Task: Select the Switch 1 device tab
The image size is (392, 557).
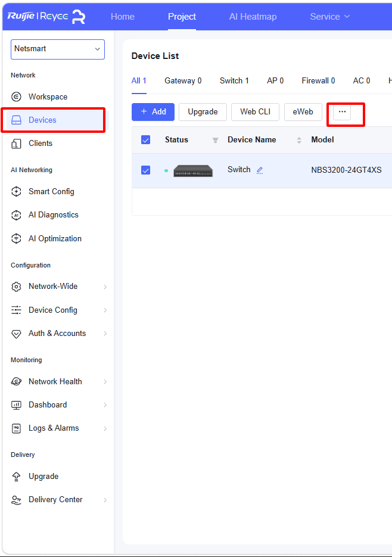Action: click(234, 80)
